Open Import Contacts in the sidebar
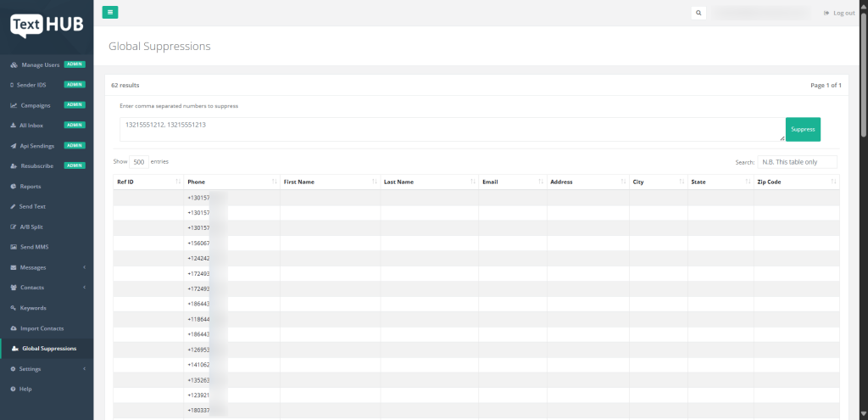 click(42, 328)
